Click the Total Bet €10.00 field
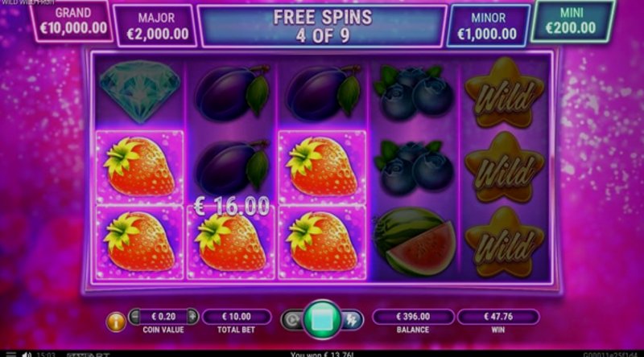This screenshot has width=644, height=357. (237, 317)
